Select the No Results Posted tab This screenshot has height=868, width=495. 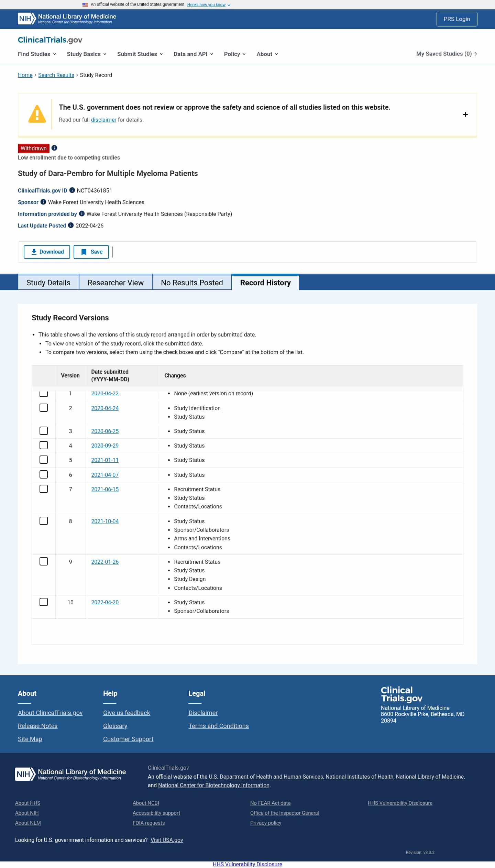pos(192,283)
